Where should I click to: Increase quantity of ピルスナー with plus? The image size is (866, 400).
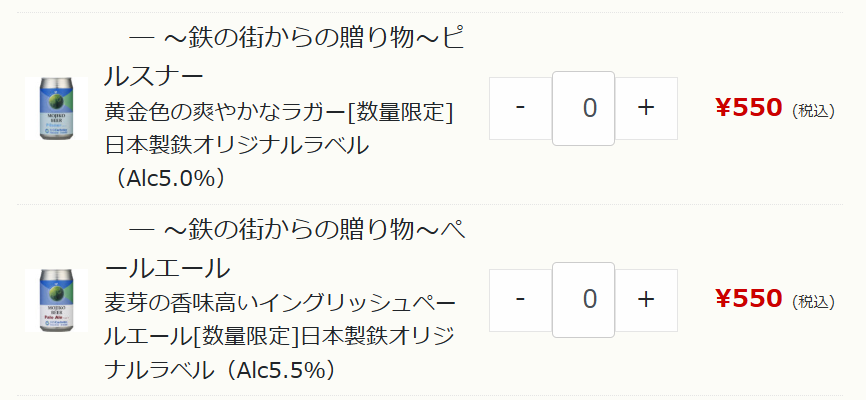646,108
